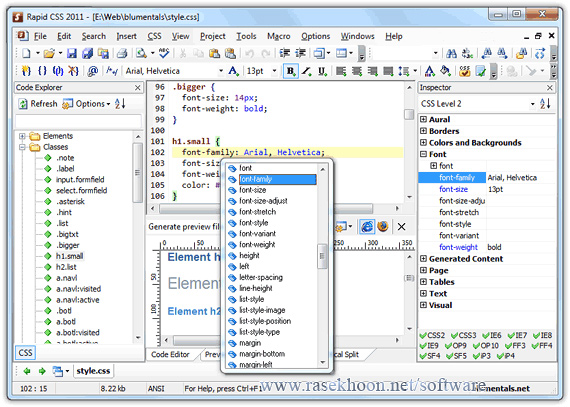Click the autocomplete list scrollbar thumb
This screenshot has width=570, height=407.
click(322, 256)
